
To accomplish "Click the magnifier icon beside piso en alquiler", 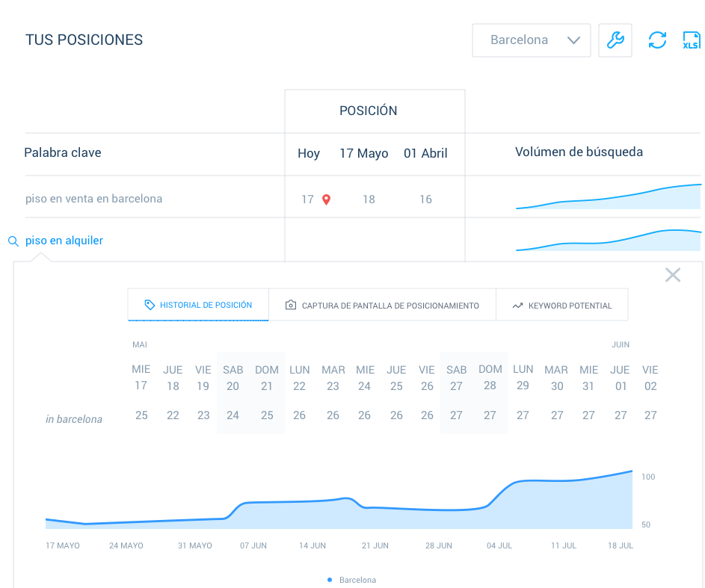I will pyautogui.click(x=13, y=241).
